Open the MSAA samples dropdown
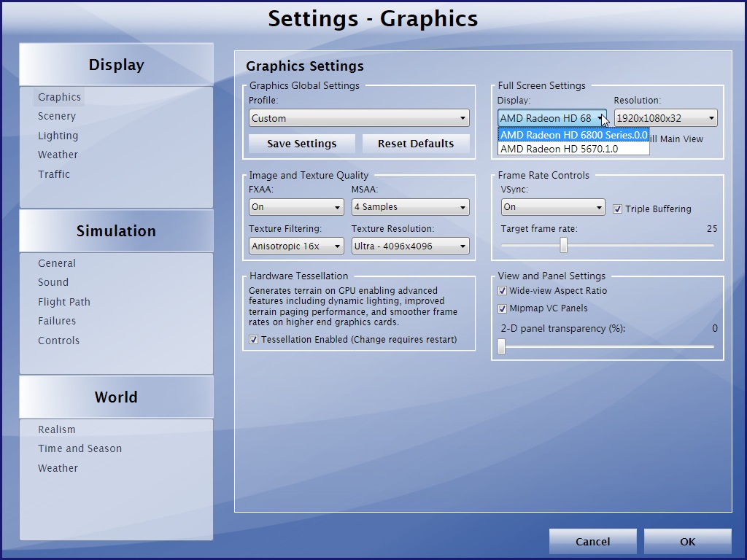747x560 pixels. [x=410, y=207]
